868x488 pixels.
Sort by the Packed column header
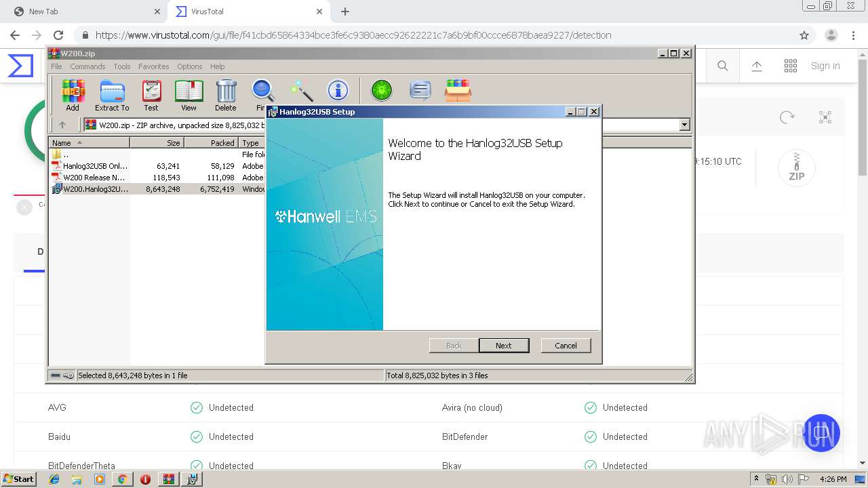211,143
